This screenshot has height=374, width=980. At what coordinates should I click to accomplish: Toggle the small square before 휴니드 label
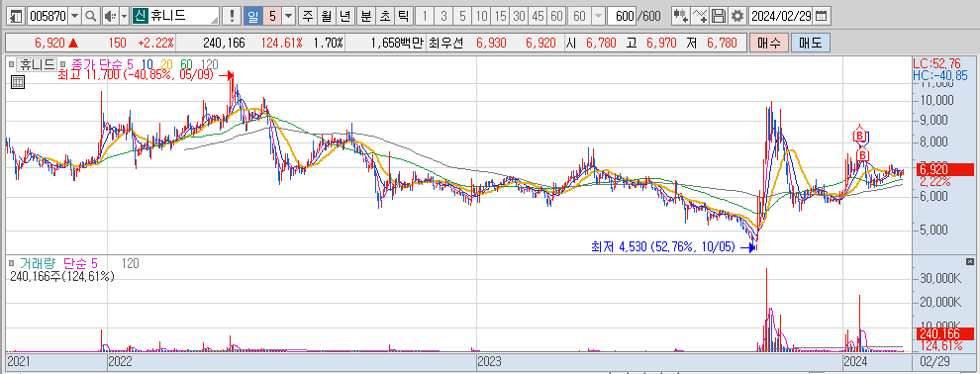pyautogui.click(x=10, y=63)
